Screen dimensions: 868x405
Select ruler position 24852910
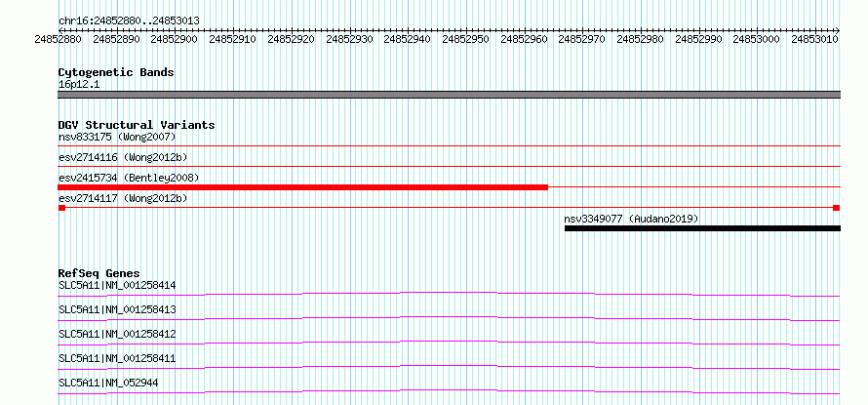(x=233, y=39)
